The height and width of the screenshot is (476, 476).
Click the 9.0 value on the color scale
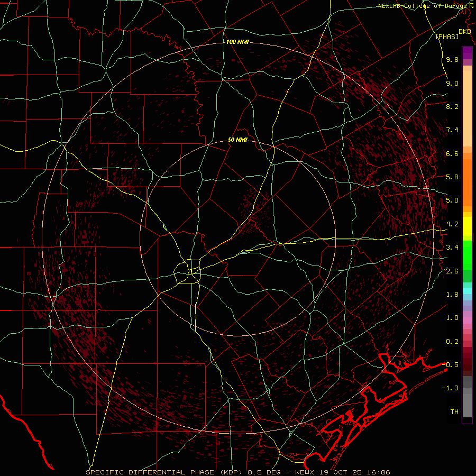click(452, 83)
